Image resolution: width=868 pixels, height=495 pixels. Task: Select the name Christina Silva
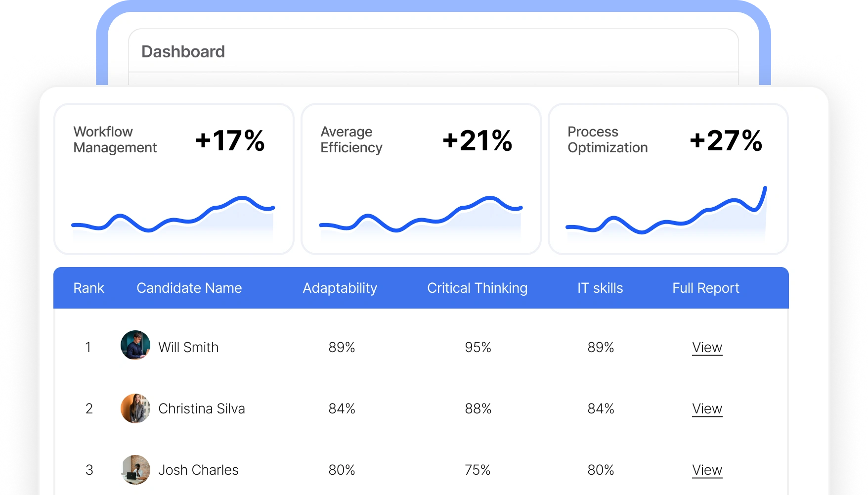(x=202, y=409)
